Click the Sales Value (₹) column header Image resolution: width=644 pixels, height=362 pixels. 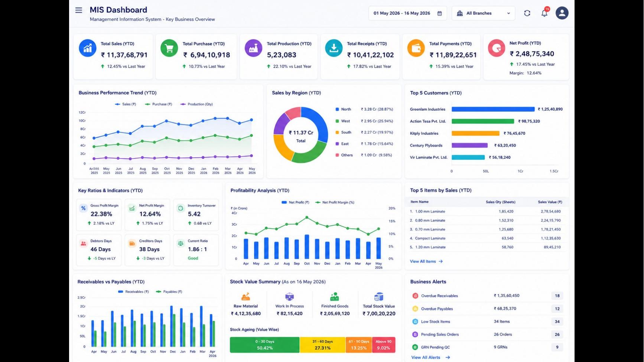[550, 202]
